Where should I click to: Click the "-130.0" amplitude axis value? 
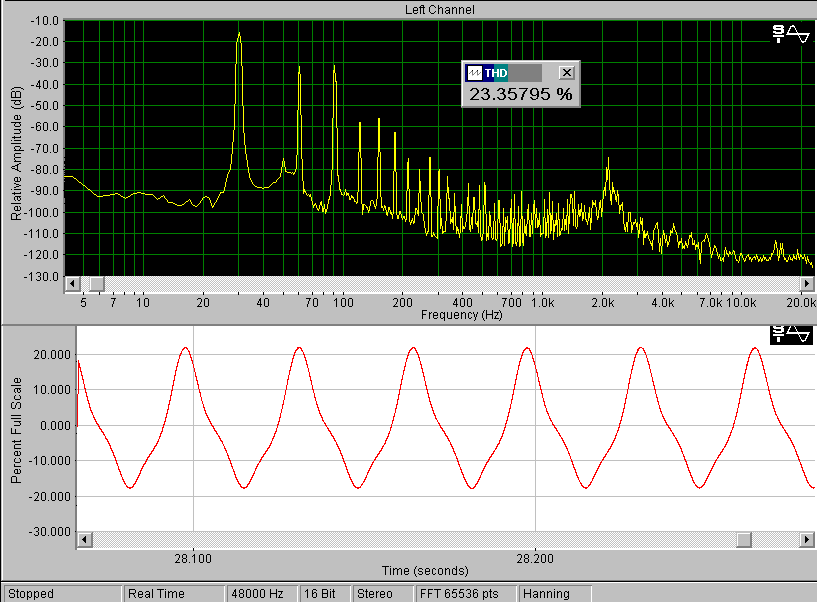coord(44,277)
